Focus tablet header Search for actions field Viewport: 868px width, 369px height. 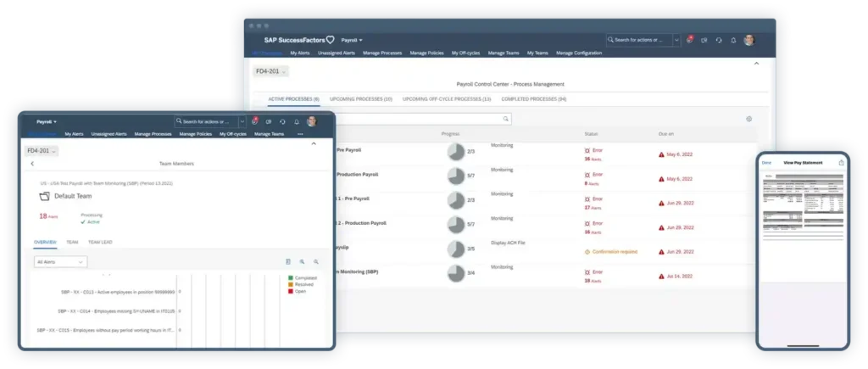[207, 121]
